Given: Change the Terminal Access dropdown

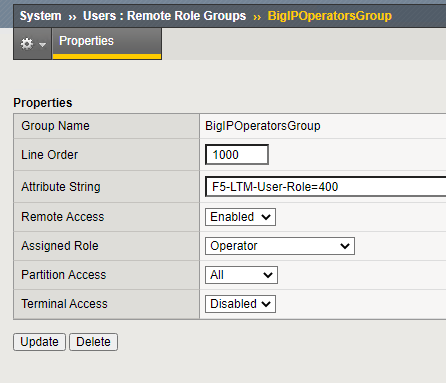Looking at the screenshot, I should (240, 304).
